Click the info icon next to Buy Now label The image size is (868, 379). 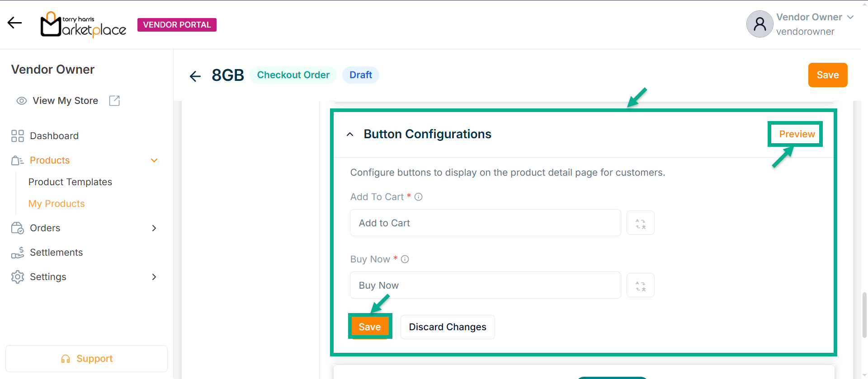405,259
